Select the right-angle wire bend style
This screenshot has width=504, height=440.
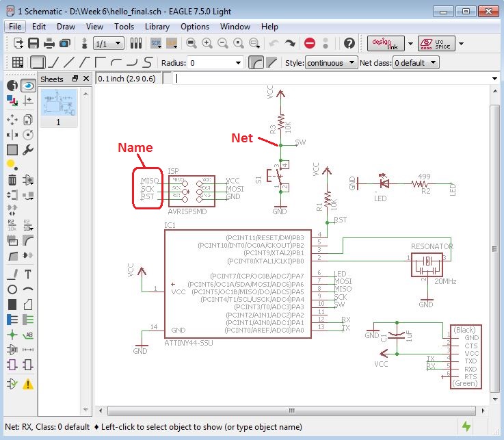101,62
